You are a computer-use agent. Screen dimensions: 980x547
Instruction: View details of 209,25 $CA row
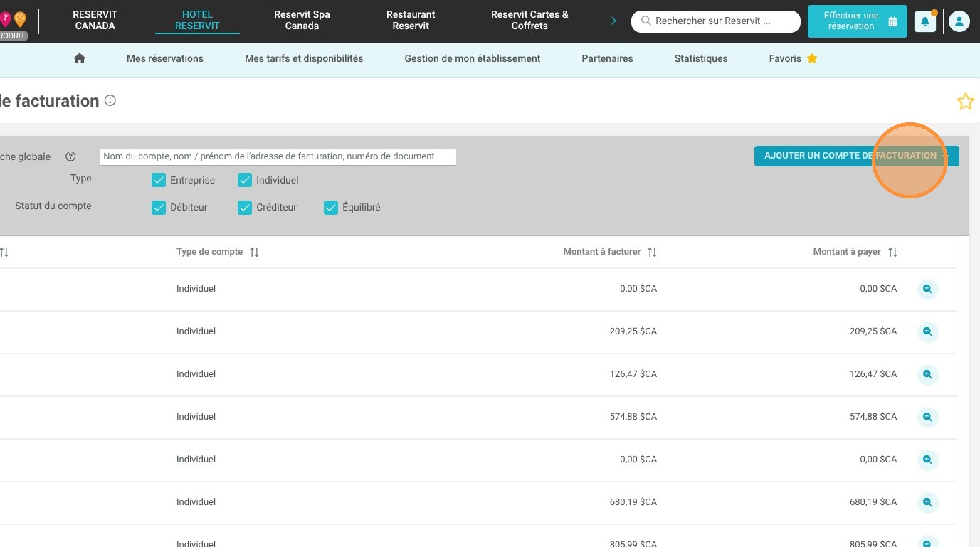(x=927, y=331)
